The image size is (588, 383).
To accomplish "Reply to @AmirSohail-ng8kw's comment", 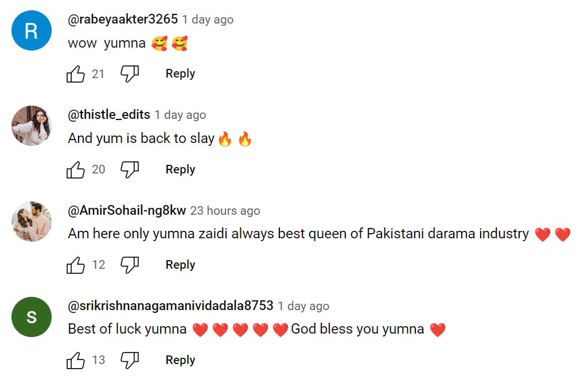I will tap(180, 265).
